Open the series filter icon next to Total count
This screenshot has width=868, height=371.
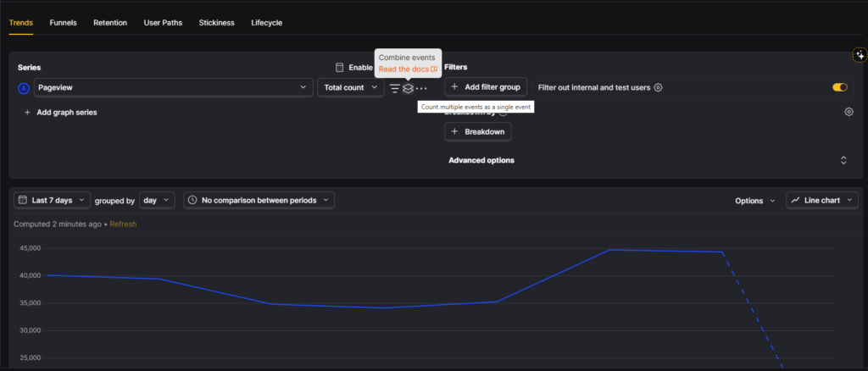pos(394,88)
